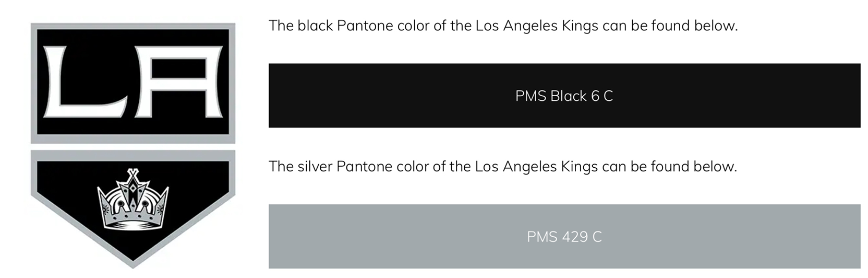Select the black PMS Black 6 C swatch
Screen dimensions: 868x278
point(564,96)
